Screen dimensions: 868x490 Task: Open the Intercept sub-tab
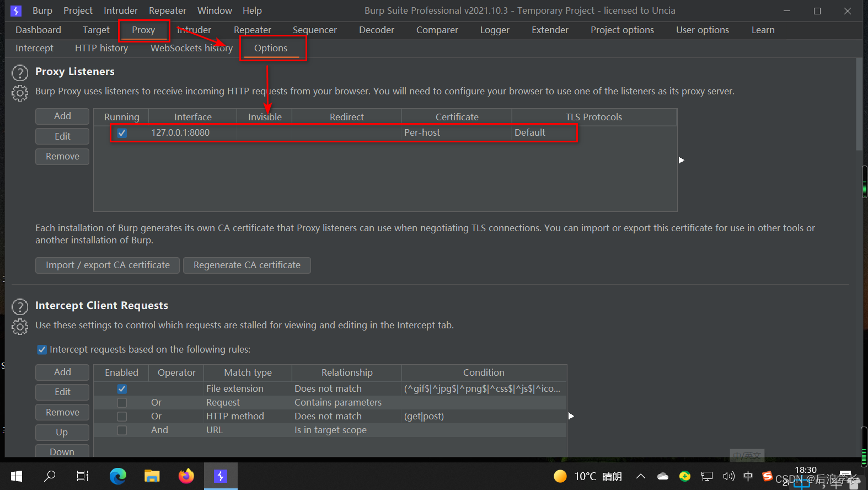[x=34, y=48]
